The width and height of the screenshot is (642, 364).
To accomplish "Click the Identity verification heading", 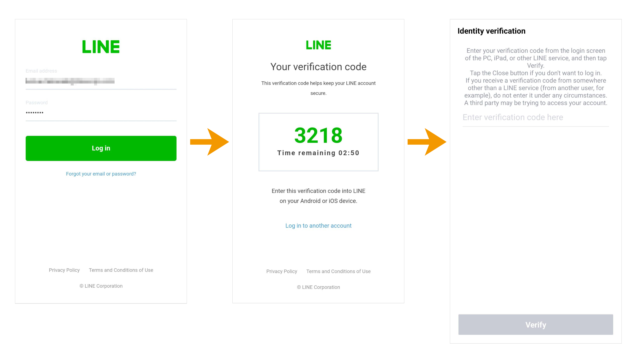I will click(491, 31).
